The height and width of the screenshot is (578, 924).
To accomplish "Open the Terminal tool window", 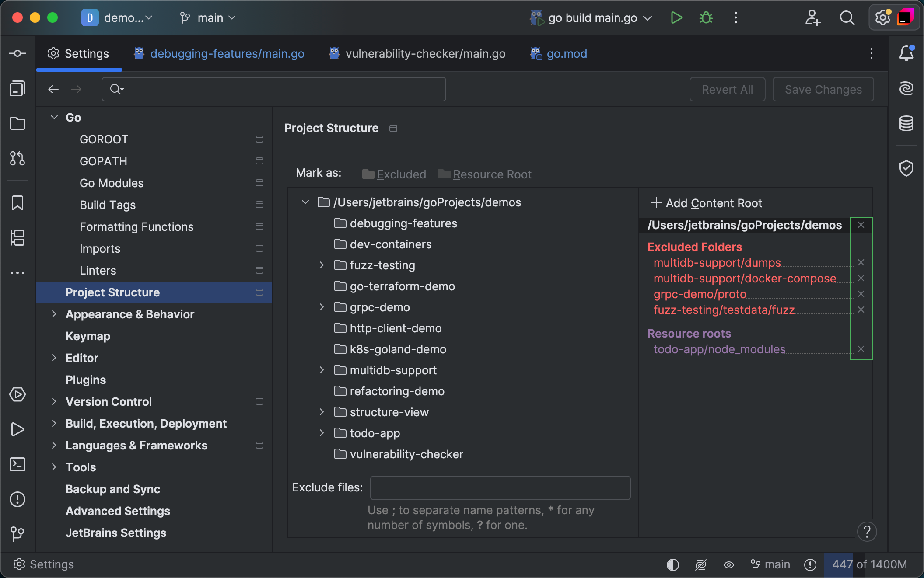I will pyautogui.click(x=17, y=464).
